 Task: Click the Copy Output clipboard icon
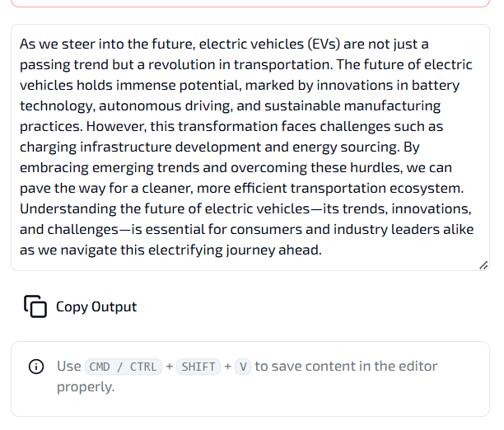(35, 306)
